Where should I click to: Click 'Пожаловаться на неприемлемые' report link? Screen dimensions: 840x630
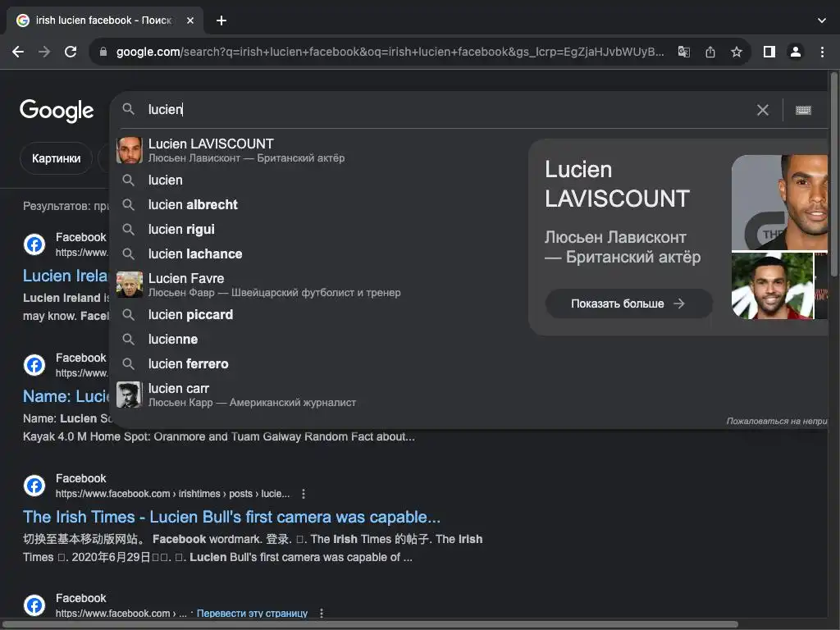(777, 421)
